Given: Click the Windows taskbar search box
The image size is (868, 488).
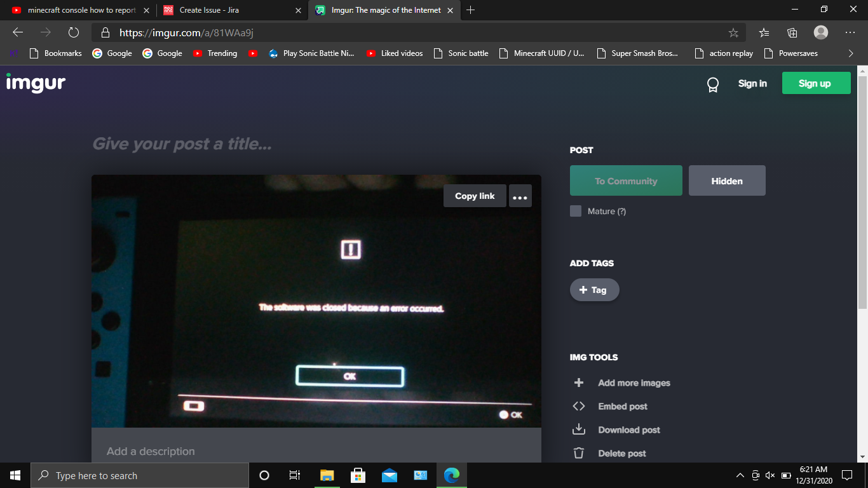Looking at the screenshot, I should coord(140,475).
